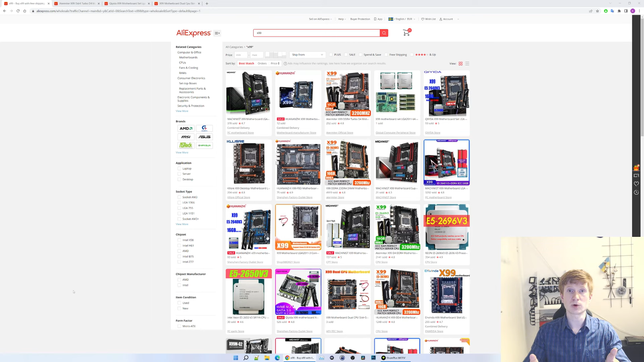Viewport: 644px width, 362px height.
Task: Enable the SALE filter checkbox
Action: (x=346, y=55)
